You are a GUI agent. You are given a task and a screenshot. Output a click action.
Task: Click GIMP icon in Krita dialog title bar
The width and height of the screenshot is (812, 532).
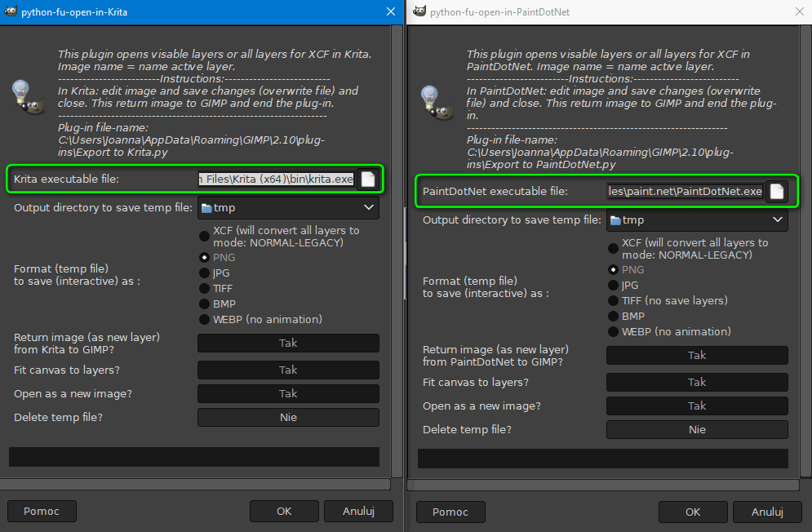(x=11, y=11)
